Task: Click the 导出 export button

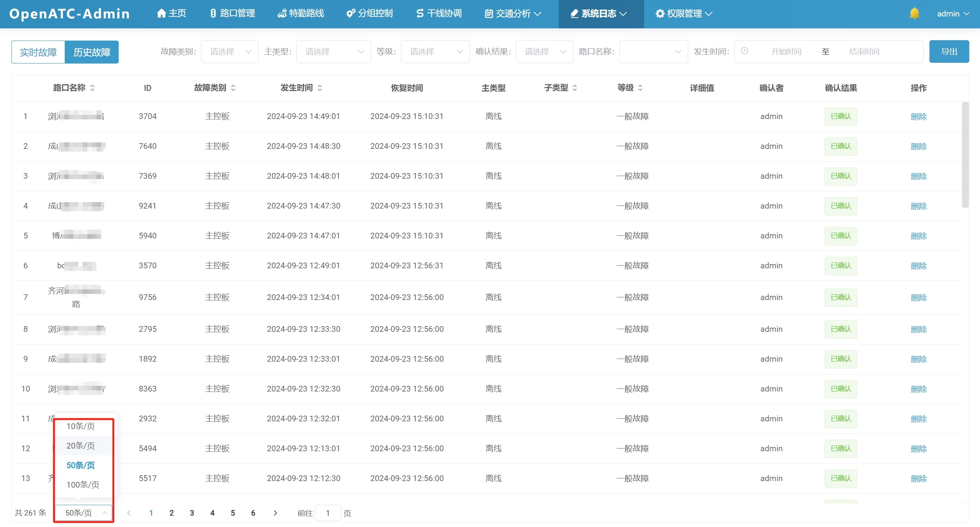Action: [949, 52]
